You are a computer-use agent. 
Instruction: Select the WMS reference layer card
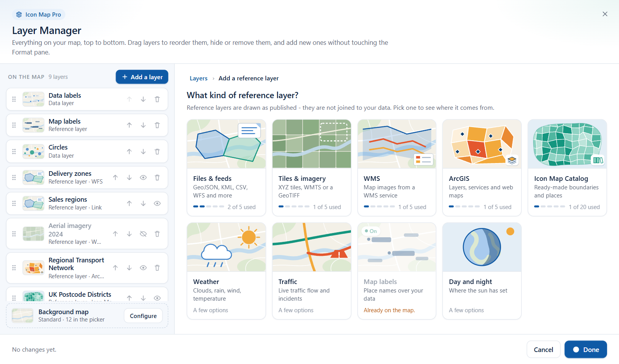(397, 167)
